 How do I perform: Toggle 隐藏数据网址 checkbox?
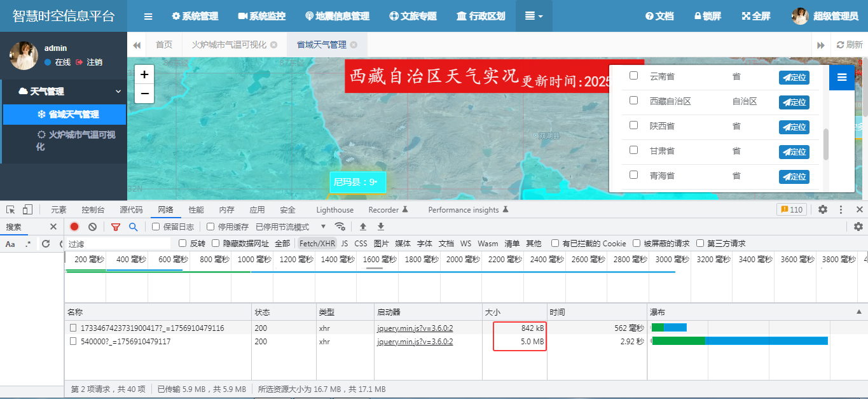pos(216,243)
